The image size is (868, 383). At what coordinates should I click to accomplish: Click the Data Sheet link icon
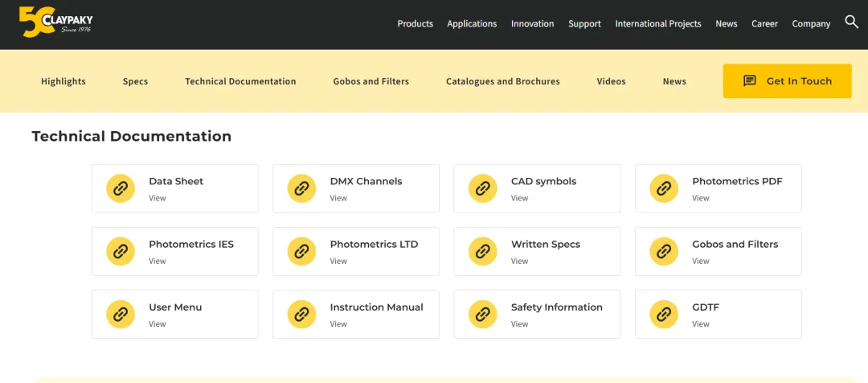[120, 188]
